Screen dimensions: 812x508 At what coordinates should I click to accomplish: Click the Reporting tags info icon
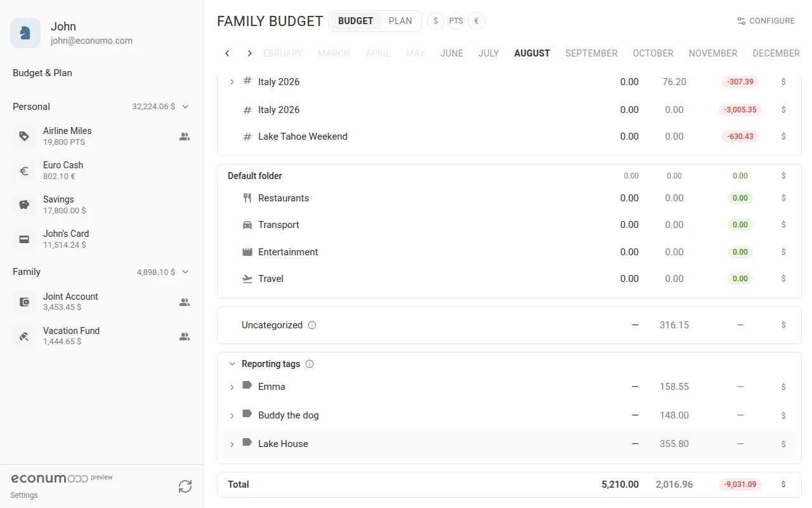[310, 364]
